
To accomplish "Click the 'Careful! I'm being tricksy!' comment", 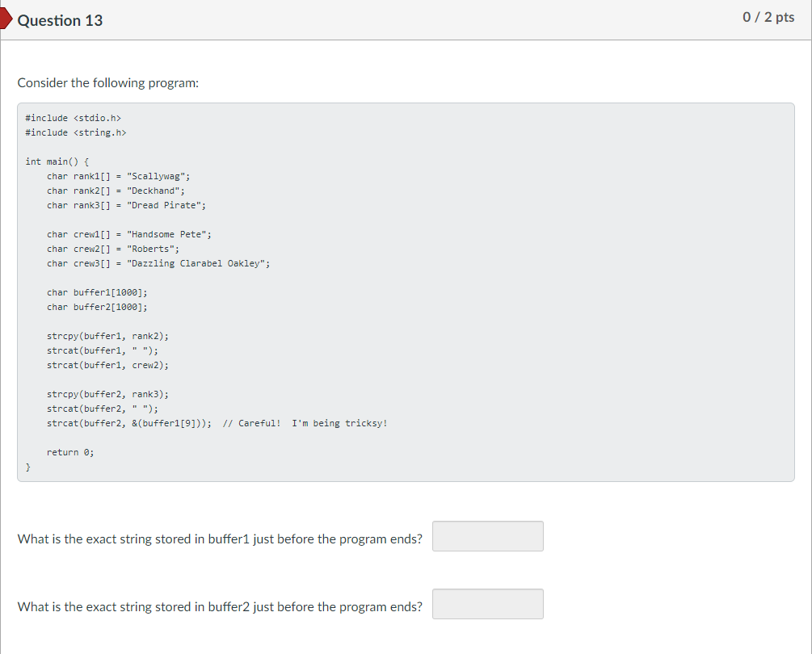I will click(x=305, y=423).
